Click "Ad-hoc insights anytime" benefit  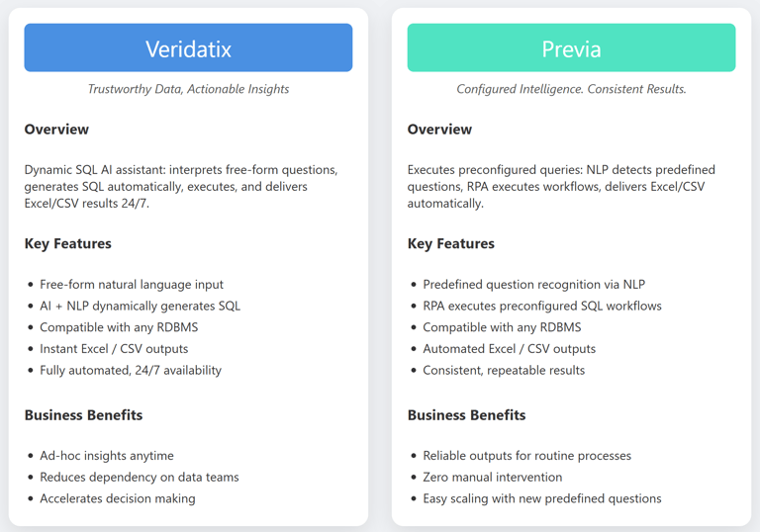pyautogui.click(x=107, y=456)
